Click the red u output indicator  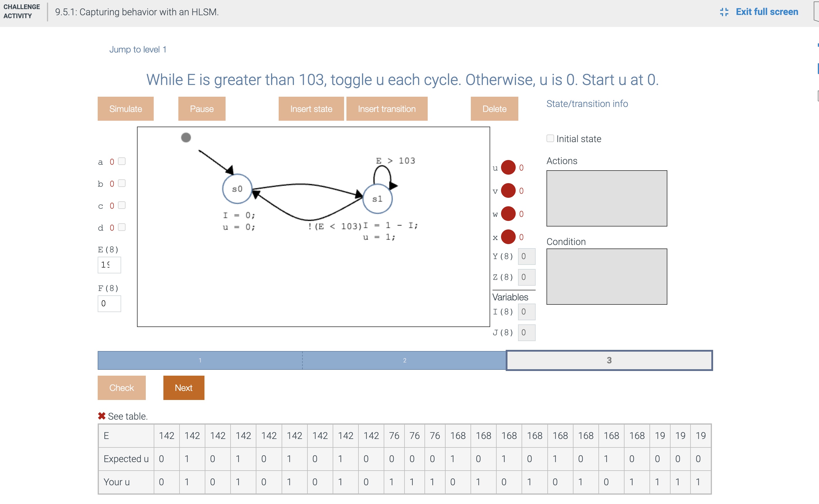(x=508, y=167)
